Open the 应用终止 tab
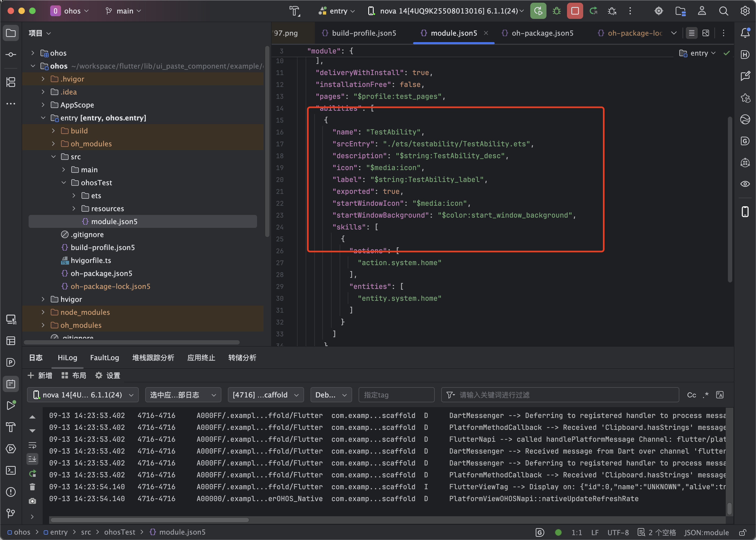The width and height of the screenshot is (756, 540). click(201, 358)
